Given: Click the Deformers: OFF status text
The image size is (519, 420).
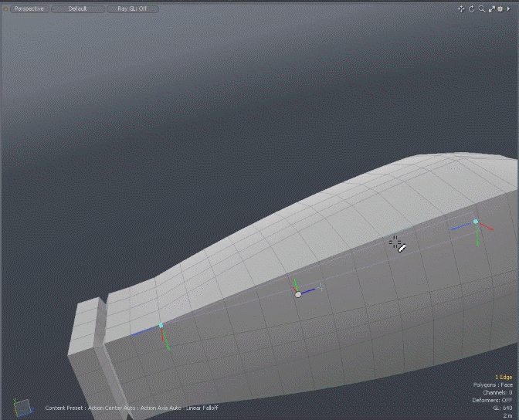Looking at the screenshot, I should click(x=492, y=400).
